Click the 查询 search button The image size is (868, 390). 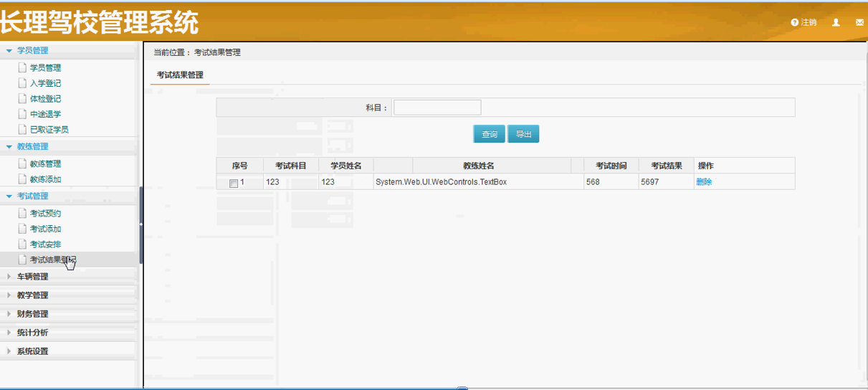click(489, 134)
